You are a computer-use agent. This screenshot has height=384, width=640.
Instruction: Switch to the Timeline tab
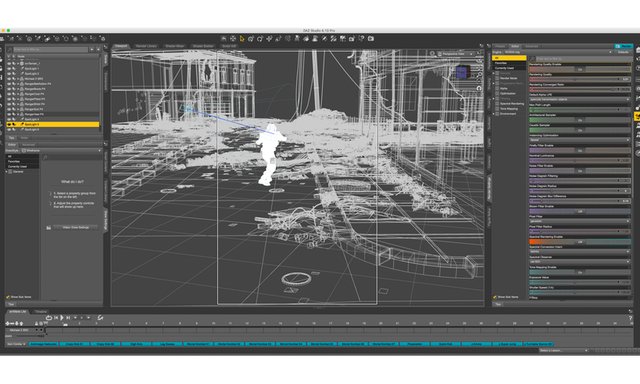pyautogui.click(x=40, y=312)
